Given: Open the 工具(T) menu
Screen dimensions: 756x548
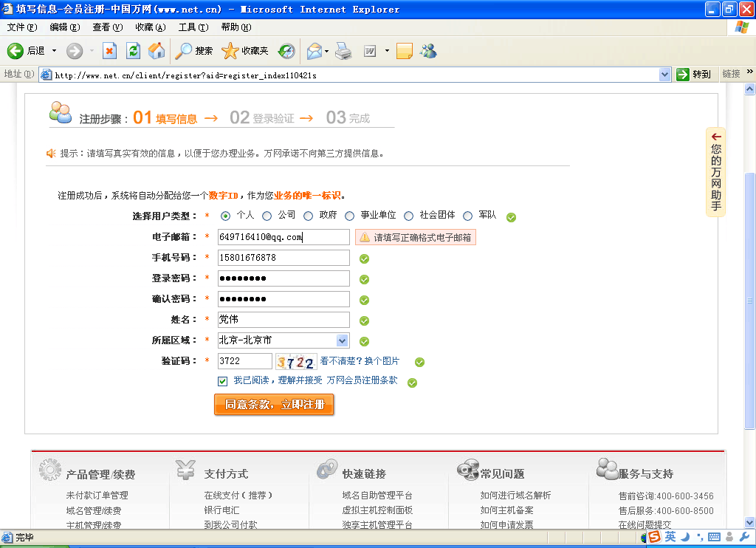Looking at the screenshot, I should click(193, 27).
